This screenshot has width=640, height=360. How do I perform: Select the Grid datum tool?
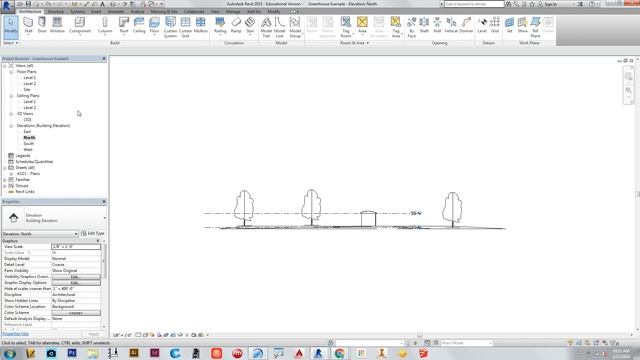(495, 25)
